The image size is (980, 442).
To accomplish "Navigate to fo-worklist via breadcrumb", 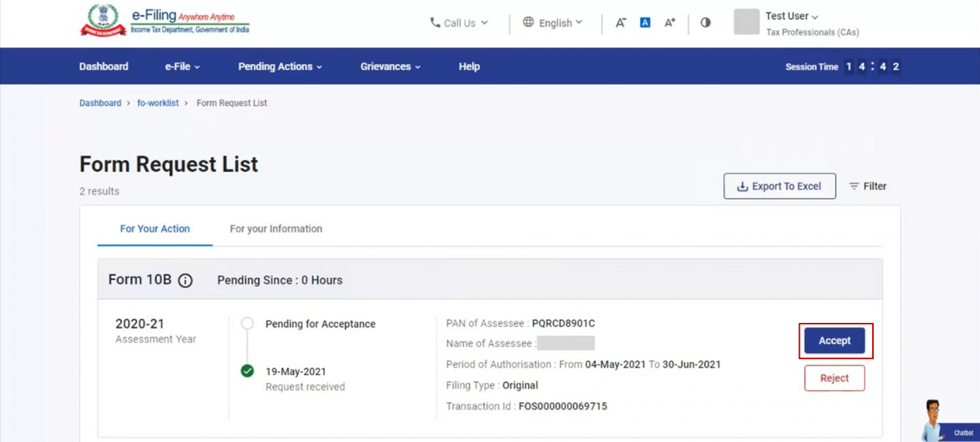I will click(158, 103).
